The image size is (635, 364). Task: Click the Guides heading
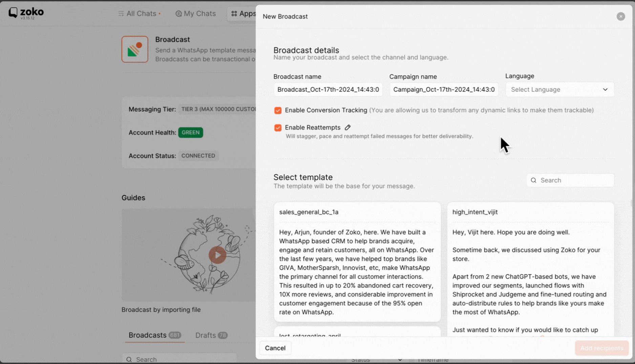pos(133,198)
